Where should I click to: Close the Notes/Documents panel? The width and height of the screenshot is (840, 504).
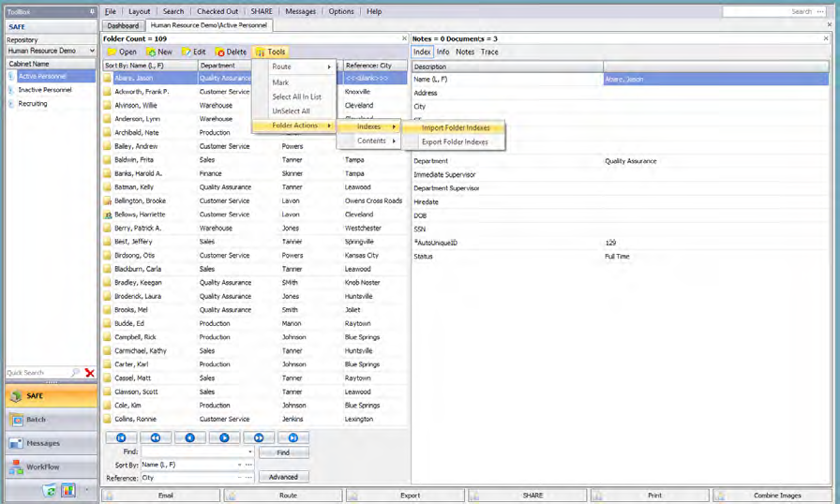pyautogui.click(x=826, y=38)
